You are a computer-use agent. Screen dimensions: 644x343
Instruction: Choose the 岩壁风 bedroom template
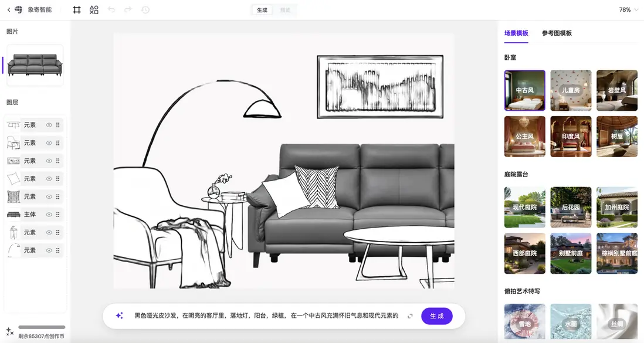(x=617, y=90)
